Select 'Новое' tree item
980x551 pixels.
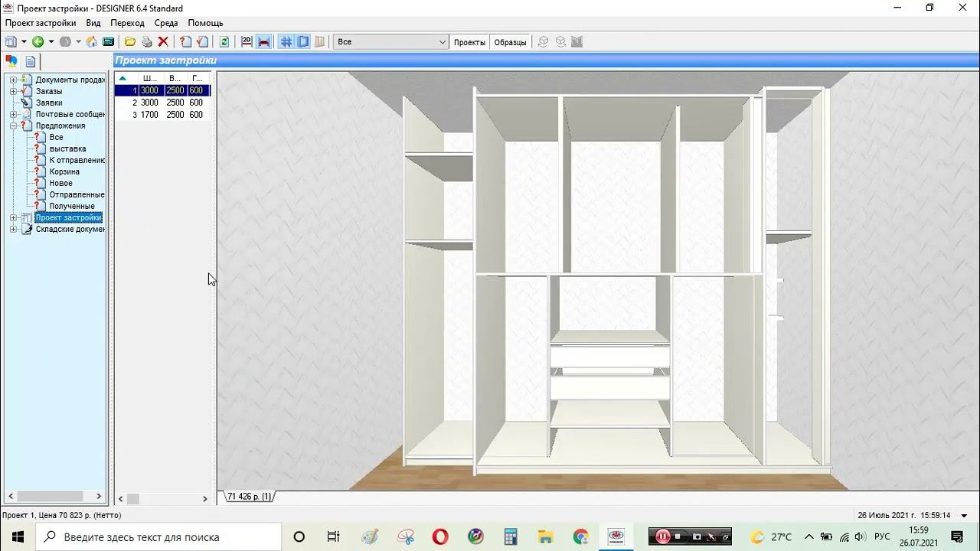click(61, 183)
